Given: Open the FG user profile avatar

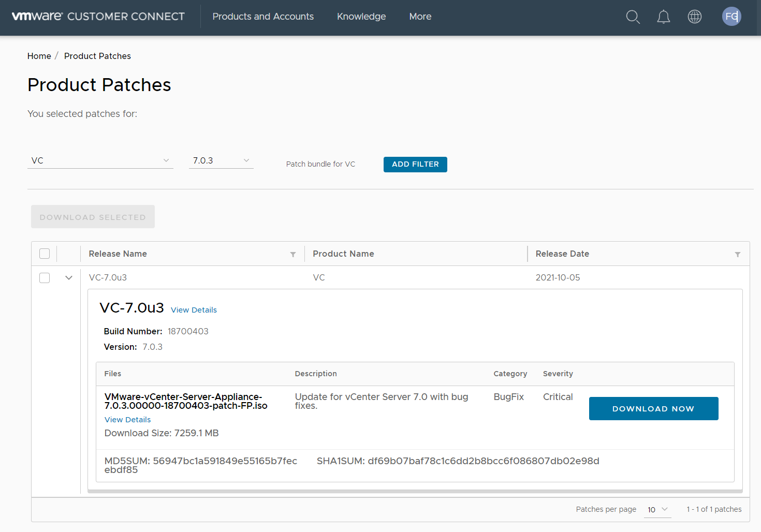Looking at the screenshot, I should point(731,17).
